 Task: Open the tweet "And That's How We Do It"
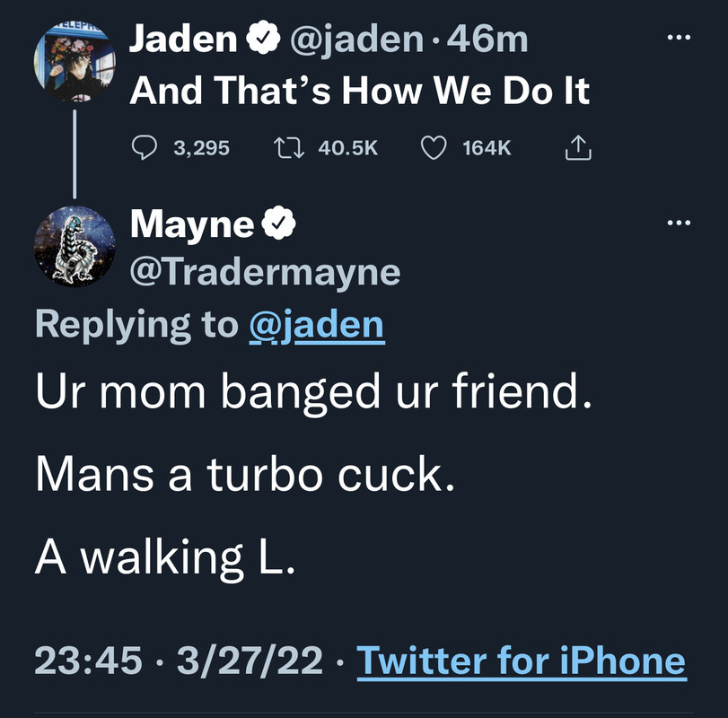[359, 92]
